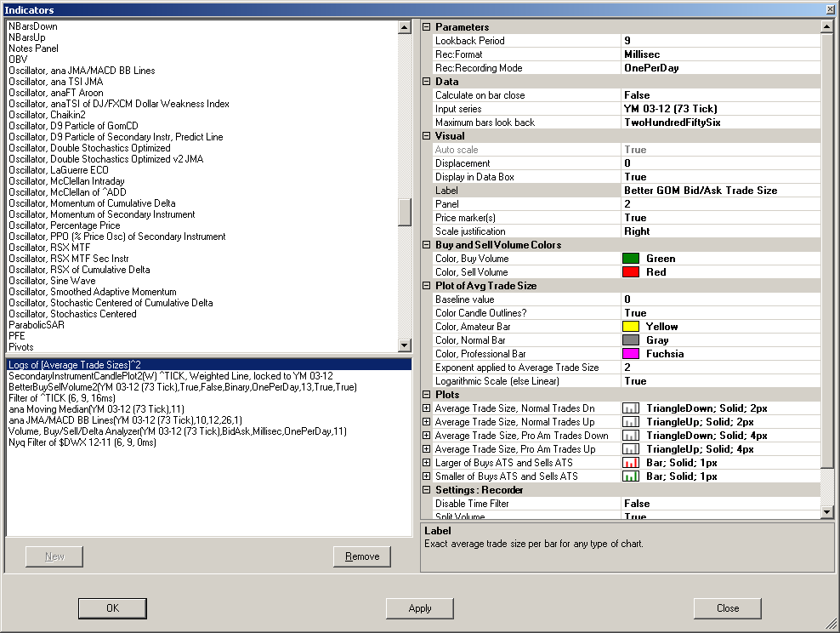Edit the Panel value 2

click(720, 204)
